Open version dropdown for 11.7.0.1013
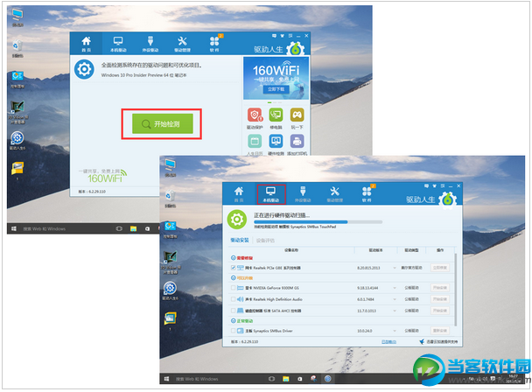Viewport: 532px width, 392px height. tap(395, 311)
